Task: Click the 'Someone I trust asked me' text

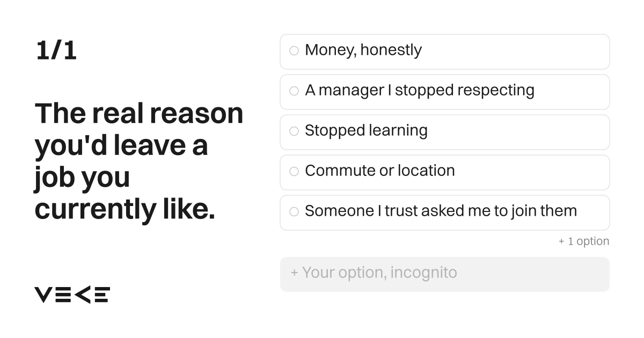Action: [x=441, y=211]
